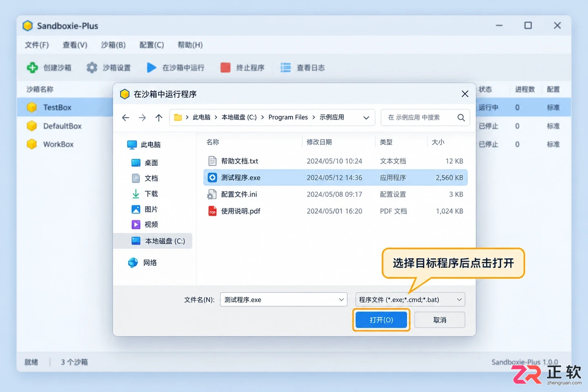Expand the address bar path dropdown
The image size is (588, 392).
(x=366, y=118)
